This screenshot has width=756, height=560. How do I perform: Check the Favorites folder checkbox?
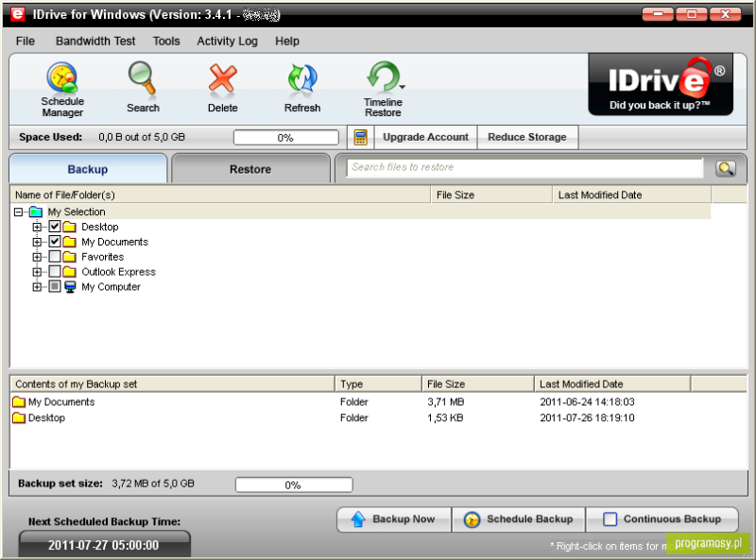55,256
